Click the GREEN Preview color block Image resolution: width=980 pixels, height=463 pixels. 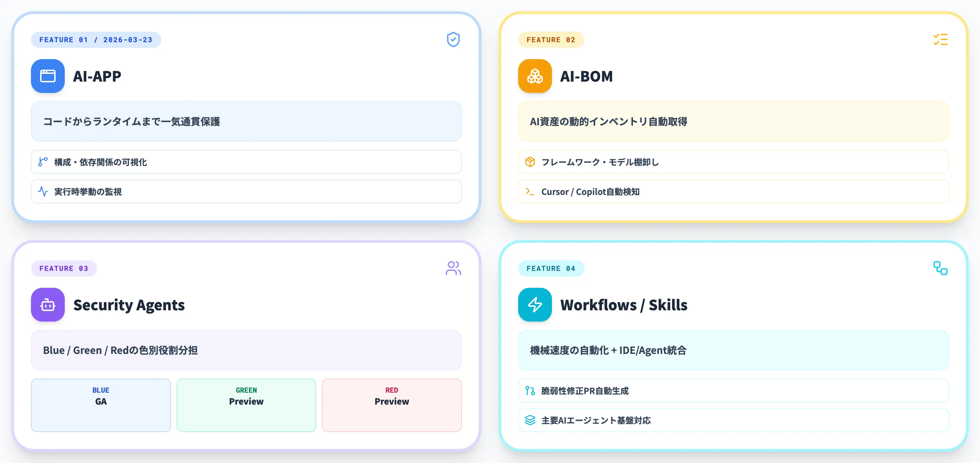click(x=246, y=405)
